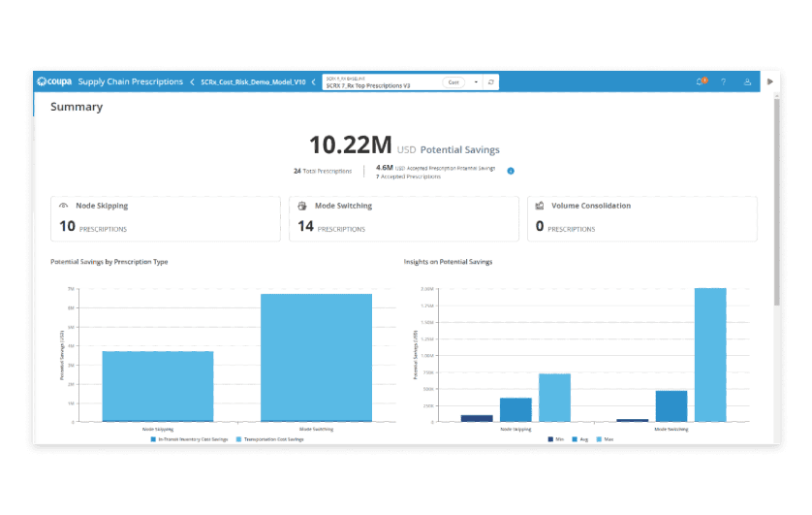Click the back chevron before SCRx_Cost_Risk_Demo_Model_V10

192,81
